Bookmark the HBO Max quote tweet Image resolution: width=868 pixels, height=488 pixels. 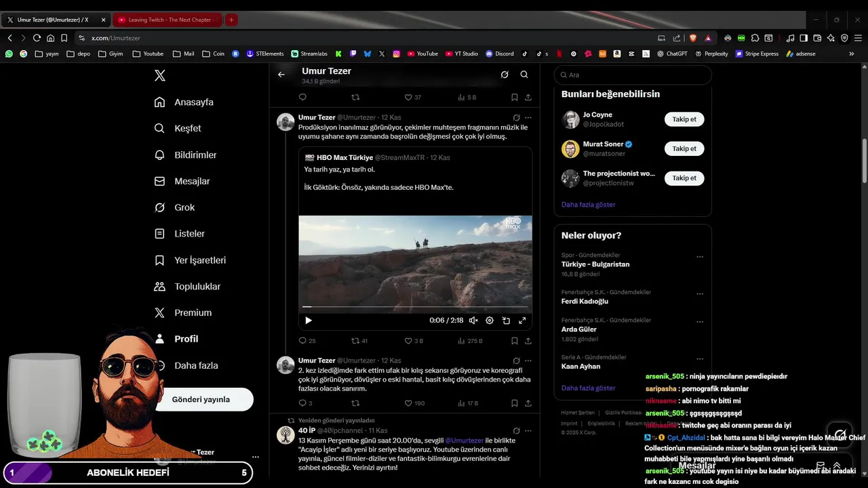pyautogui.click(x=515, y=341)
